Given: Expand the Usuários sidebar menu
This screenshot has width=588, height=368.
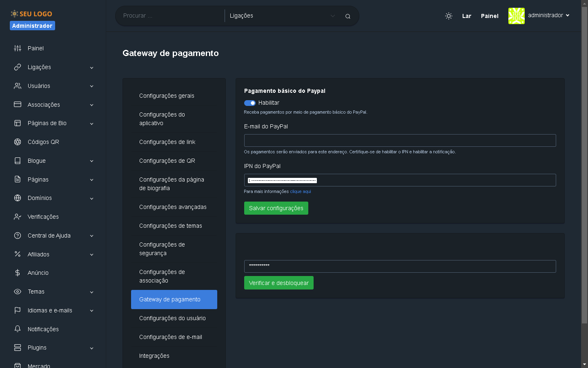Looking at the screenshot, I should [x=53, y=86].
